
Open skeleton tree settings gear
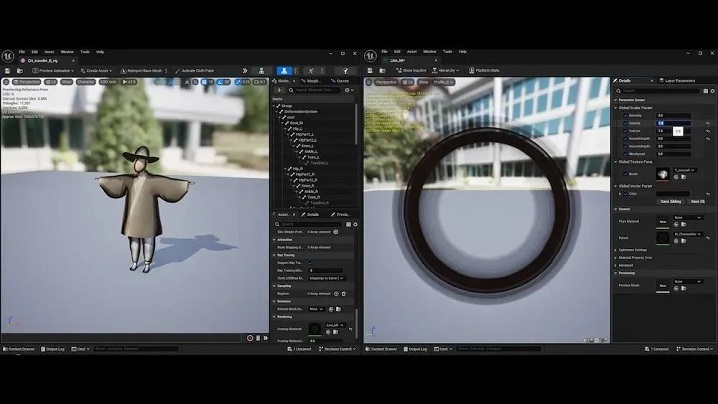pyautogui.click(x=350, y=90)
